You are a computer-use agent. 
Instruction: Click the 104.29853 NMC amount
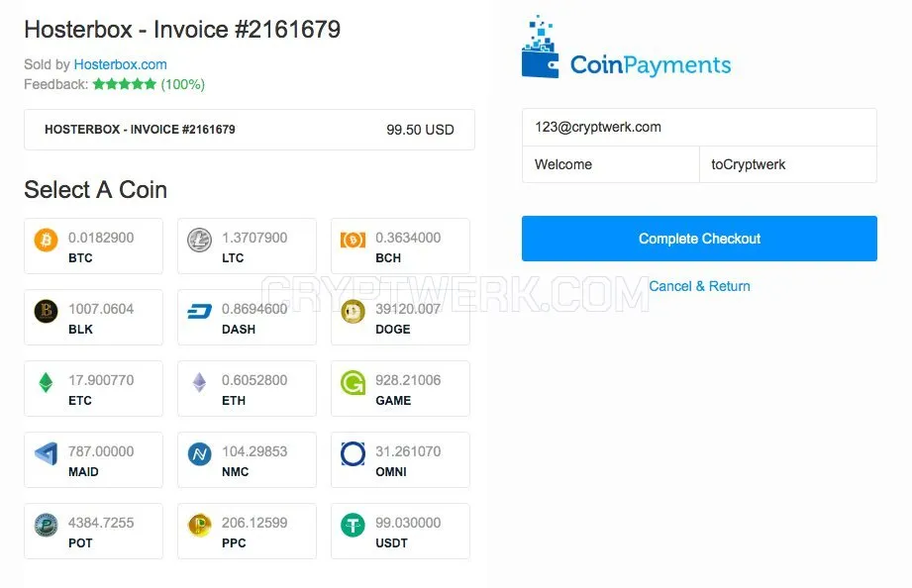coord(254,451)
